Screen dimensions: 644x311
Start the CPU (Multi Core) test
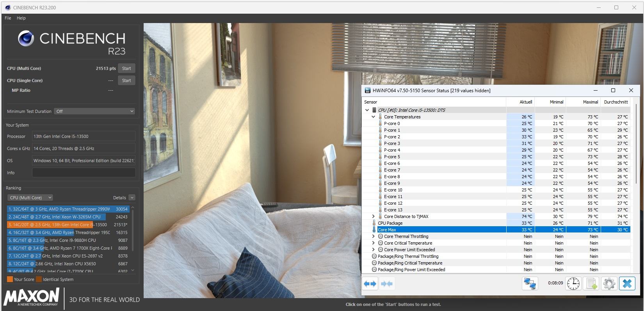(x=126, y=68)
